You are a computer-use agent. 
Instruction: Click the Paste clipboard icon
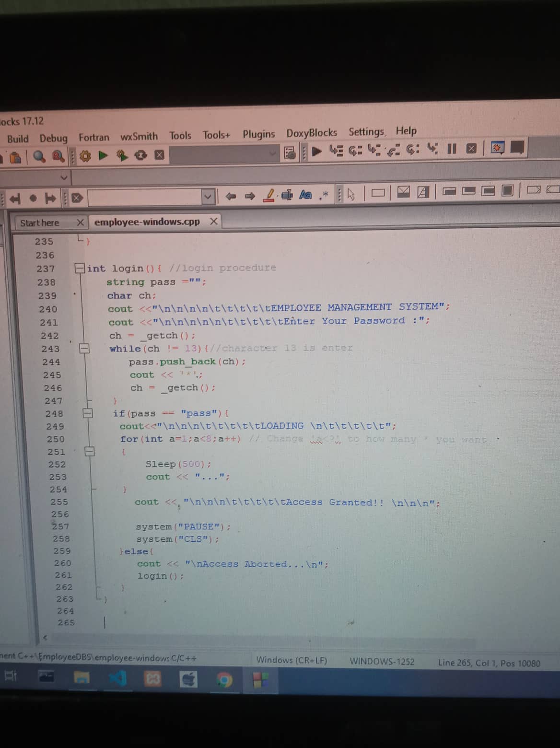(16, 157)
